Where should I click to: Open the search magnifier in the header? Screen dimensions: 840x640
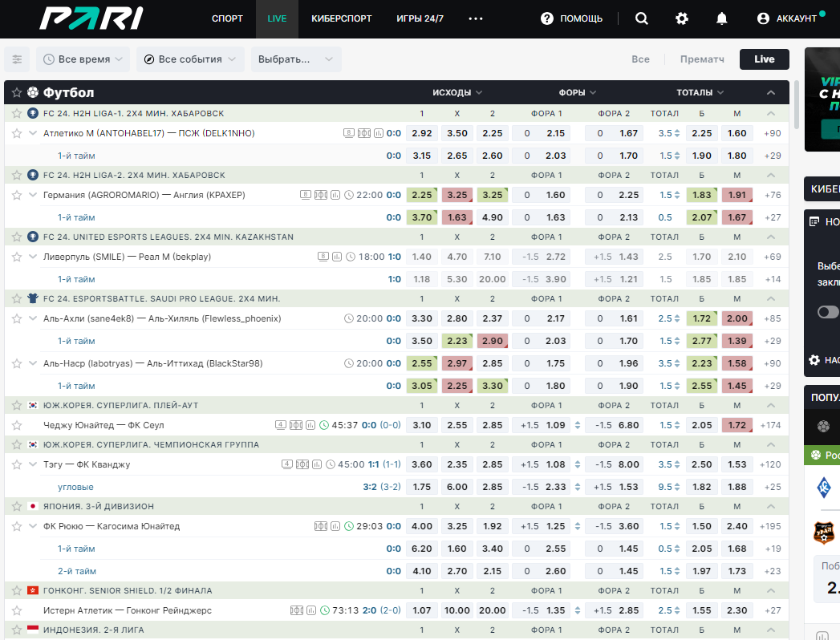click(641, 18)
